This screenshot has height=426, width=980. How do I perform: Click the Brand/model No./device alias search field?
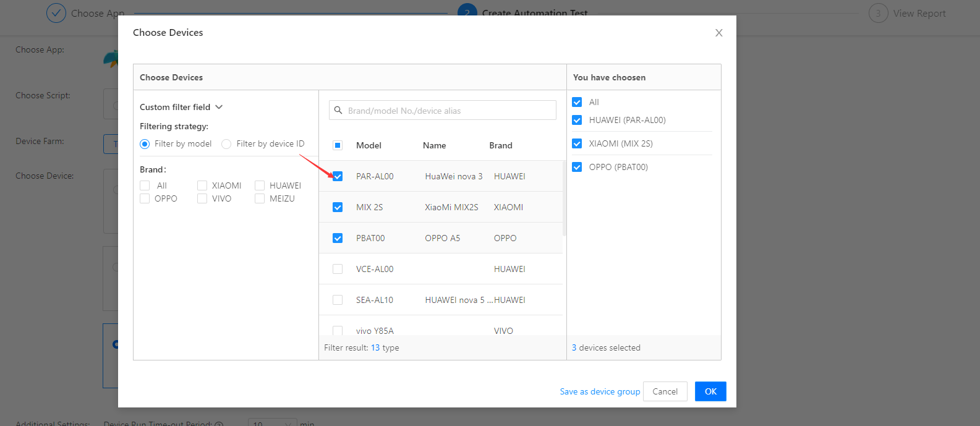443,110
